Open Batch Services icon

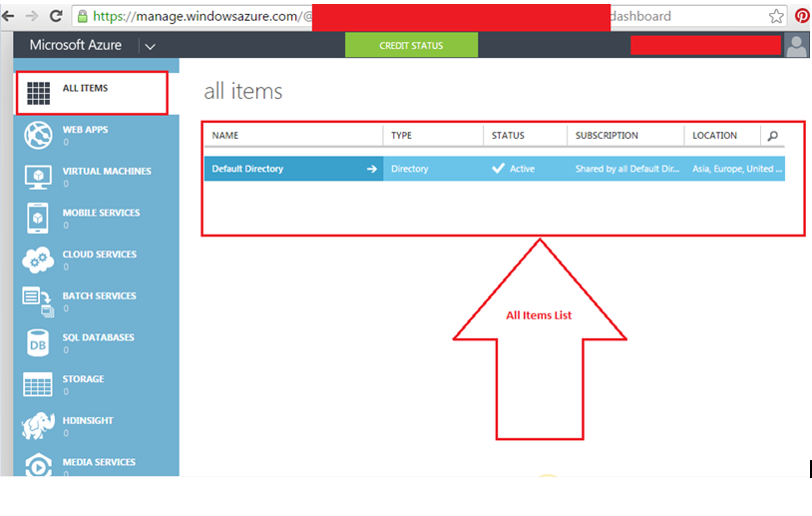[x=38, y=301]
